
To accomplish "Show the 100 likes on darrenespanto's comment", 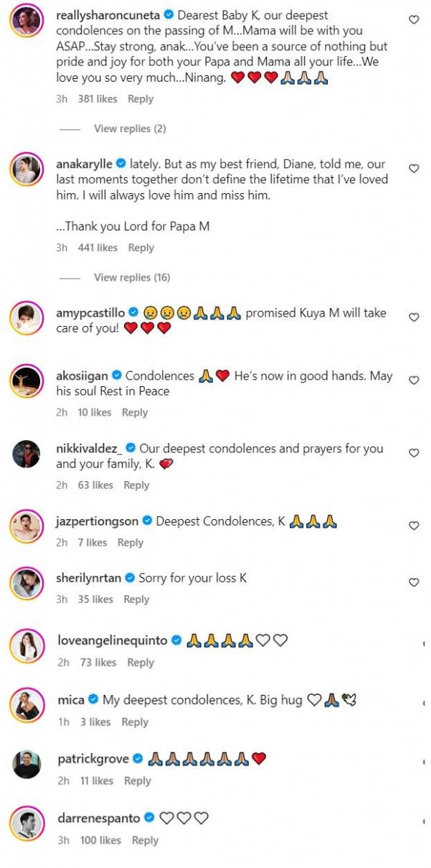I will (x=100, y=840).
